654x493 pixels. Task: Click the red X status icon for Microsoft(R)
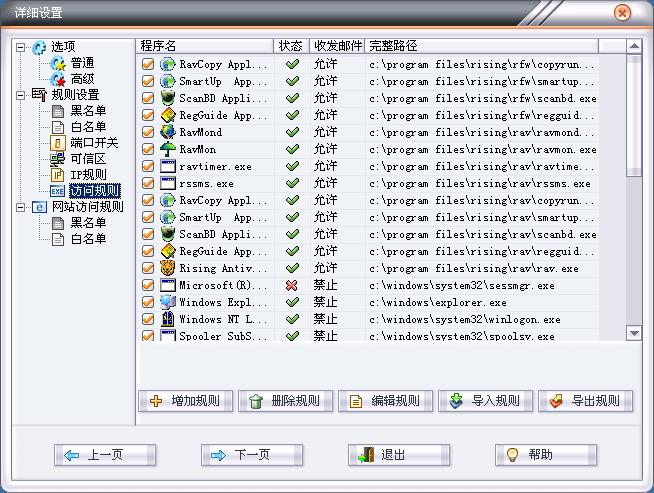[292, 285]
